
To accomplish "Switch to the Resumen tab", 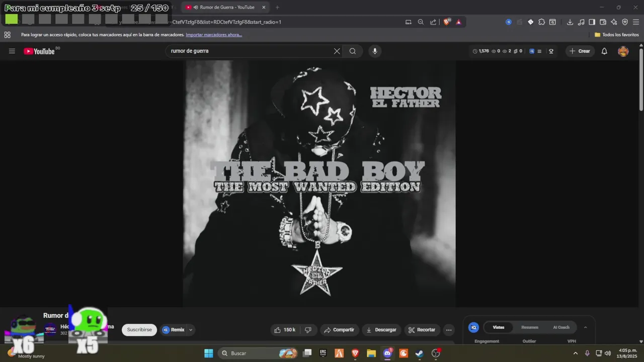I will point(530,327).
